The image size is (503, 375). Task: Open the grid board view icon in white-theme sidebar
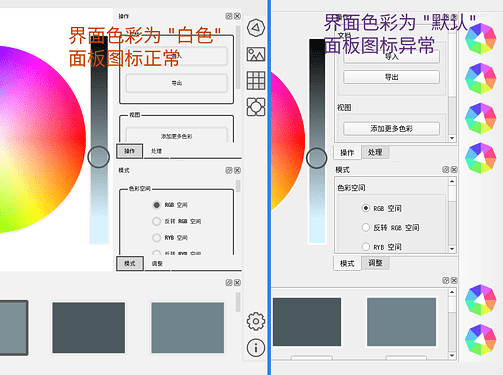pyautogui.click(x=256, y=81)
